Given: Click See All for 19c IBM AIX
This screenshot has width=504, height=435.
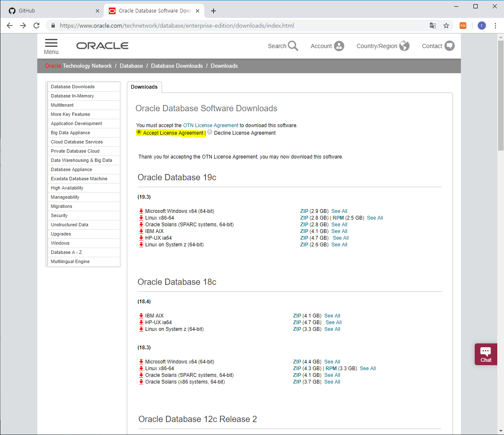Looking at the screenshot, I should [339, 231].
